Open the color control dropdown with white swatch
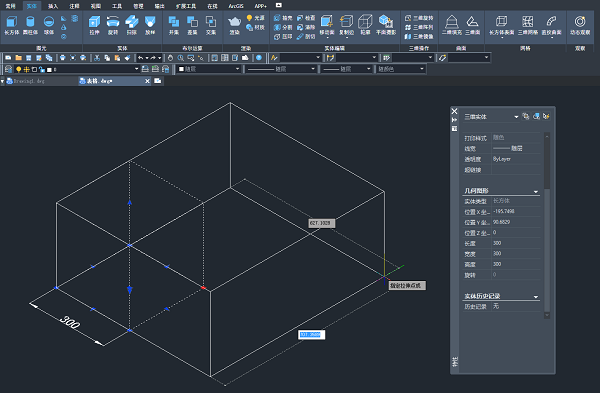Screen dimensions: 600x393 (x=209, y=69)
